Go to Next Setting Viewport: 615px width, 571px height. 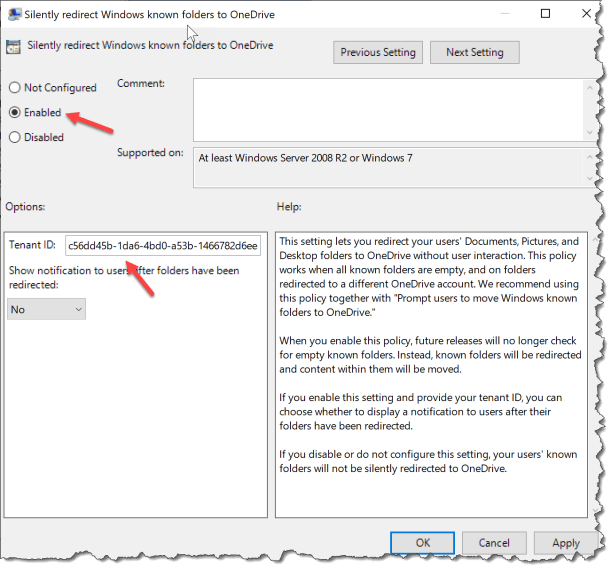pos(475,52)
